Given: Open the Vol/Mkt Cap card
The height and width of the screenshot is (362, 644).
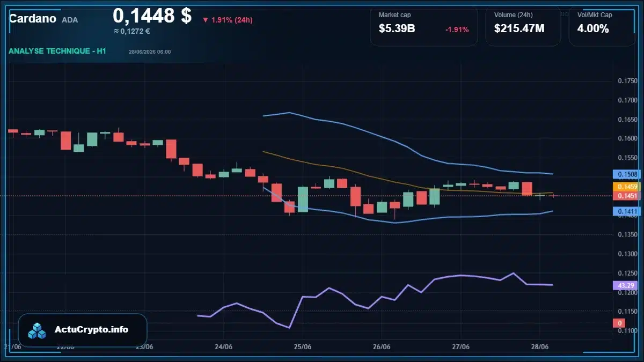Looking at the screenshot, I should [603, 26].
